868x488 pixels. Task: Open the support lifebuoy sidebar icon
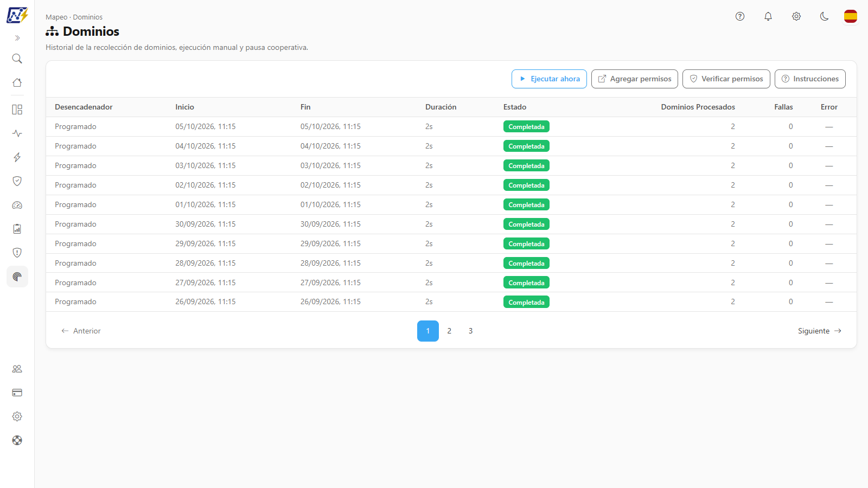pos(17,440)
